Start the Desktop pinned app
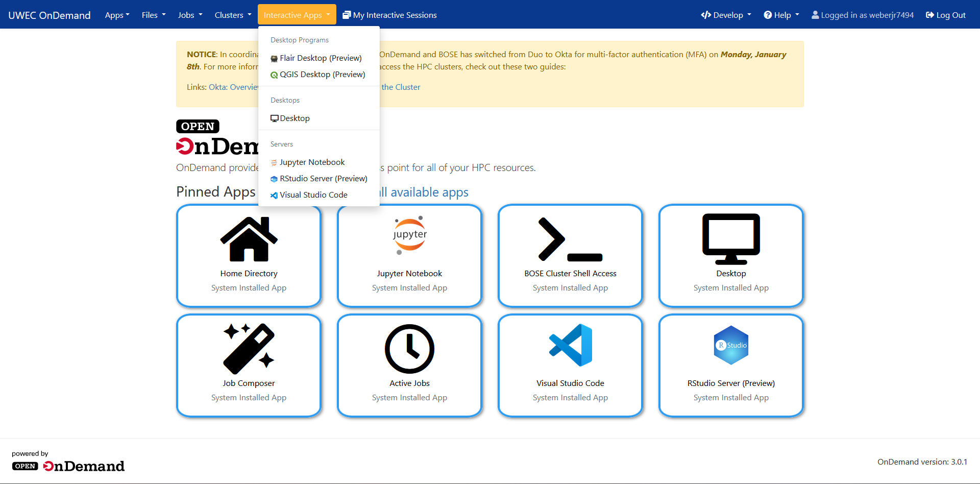Screen dimensions: 980x484 click(x=730, y=255)
